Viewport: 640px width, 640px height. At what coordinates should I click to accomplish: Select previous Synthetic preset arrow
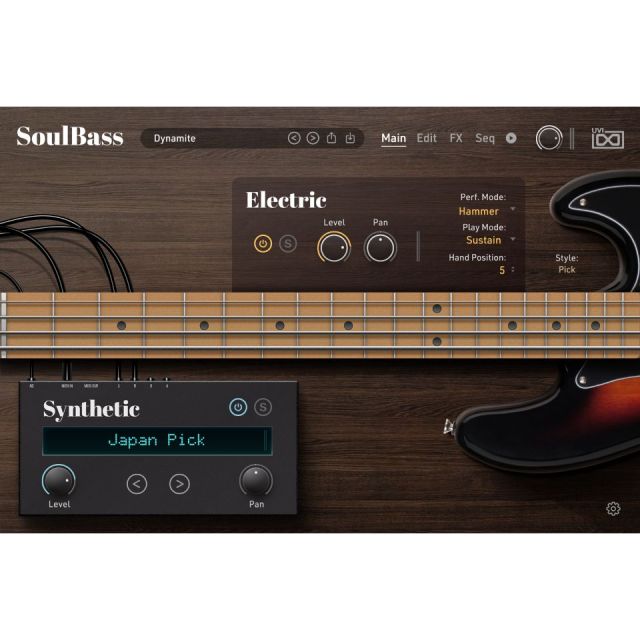point(137,484)
